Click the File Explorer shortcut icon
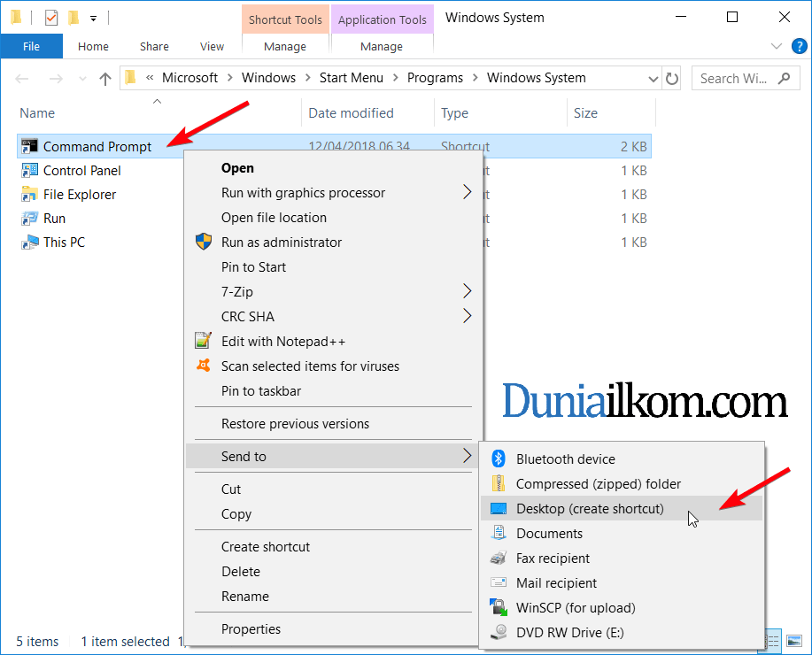The image size is (812, 655). pos(29,194)
